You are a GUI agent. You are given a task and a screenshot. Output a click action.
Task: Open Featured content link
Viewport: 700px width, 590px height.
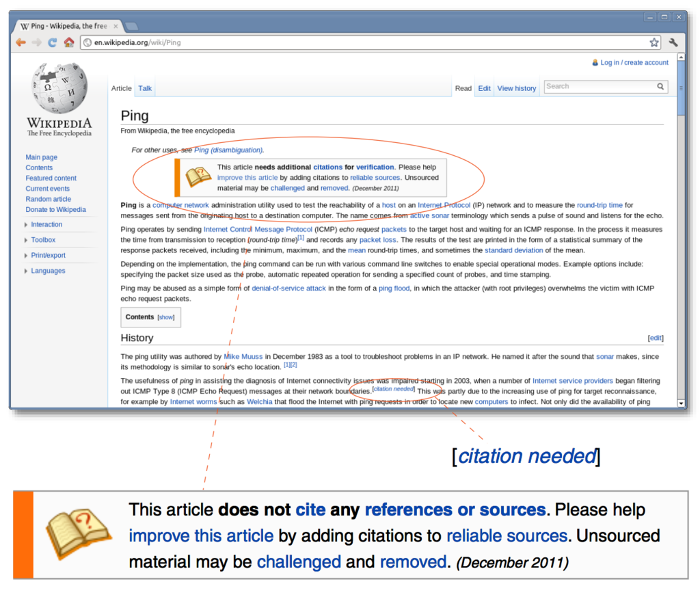(x=51, y=178)
